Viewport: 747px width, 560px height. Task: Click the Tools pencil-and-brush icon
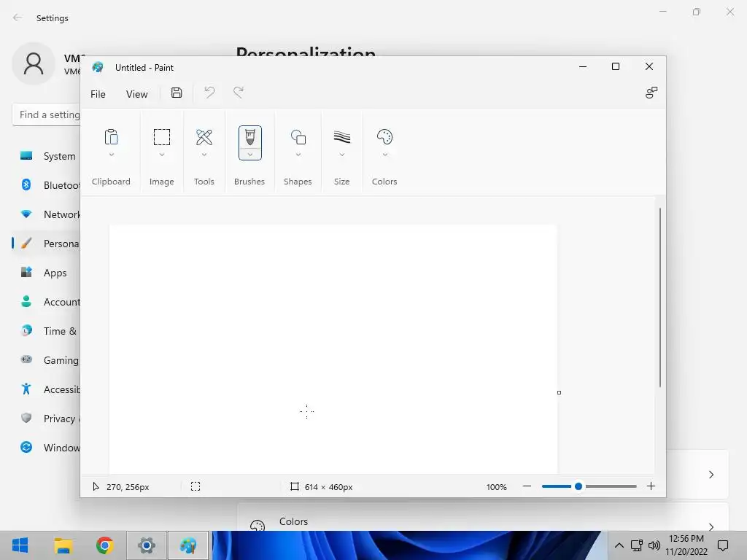point(204,137)
